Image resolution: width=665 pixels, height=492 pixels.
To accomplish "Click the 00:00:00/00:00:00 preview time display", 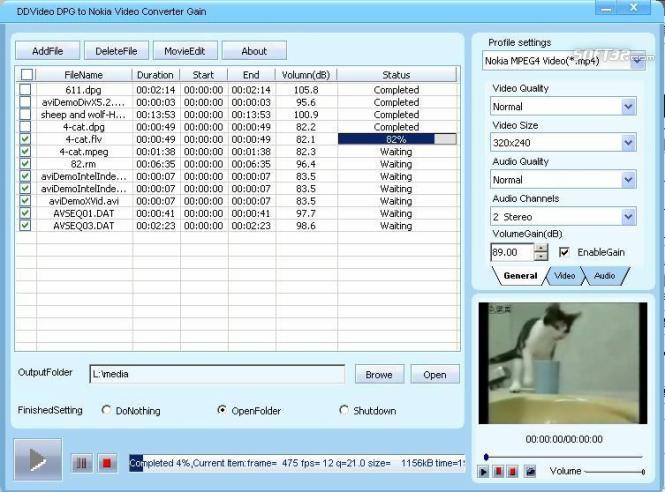I will pos(564,439).
